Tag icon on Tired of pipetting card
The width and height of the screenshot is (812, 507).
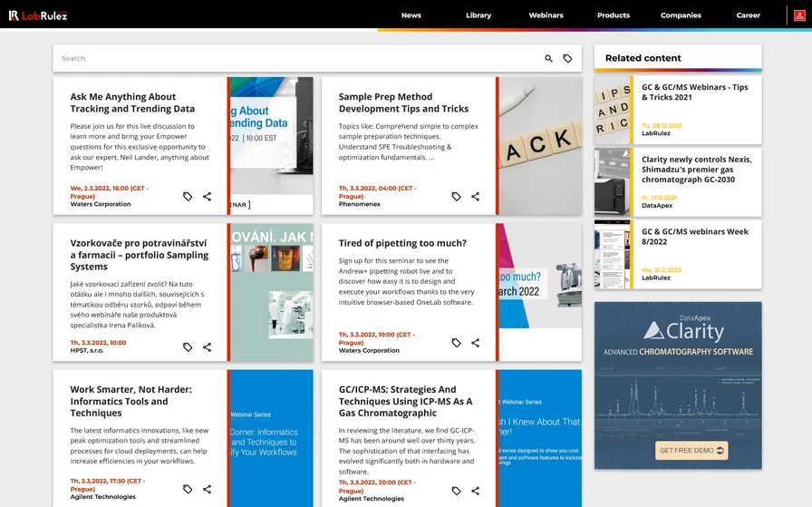point(456,343)
